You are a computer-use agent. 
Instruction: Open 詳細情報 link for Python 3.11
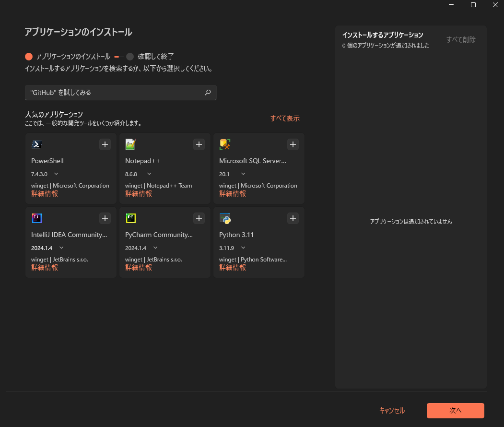(x=233, y=268)
